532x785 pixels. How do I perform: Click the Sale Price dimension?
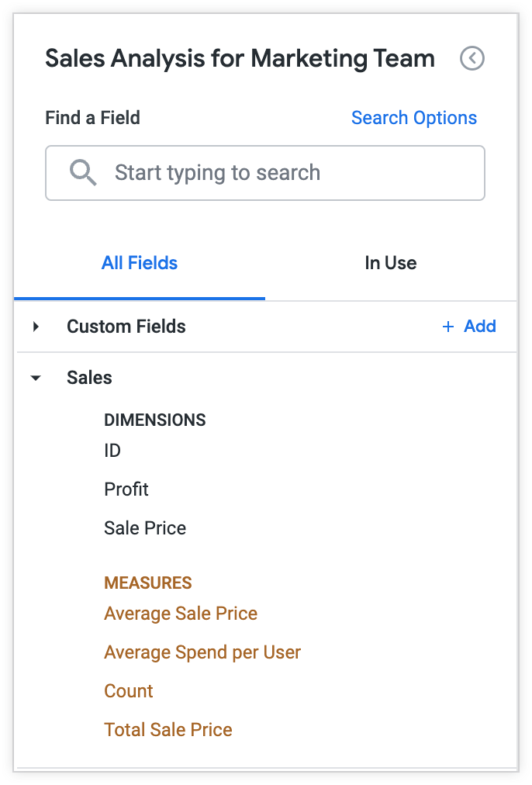click(144, 528)
